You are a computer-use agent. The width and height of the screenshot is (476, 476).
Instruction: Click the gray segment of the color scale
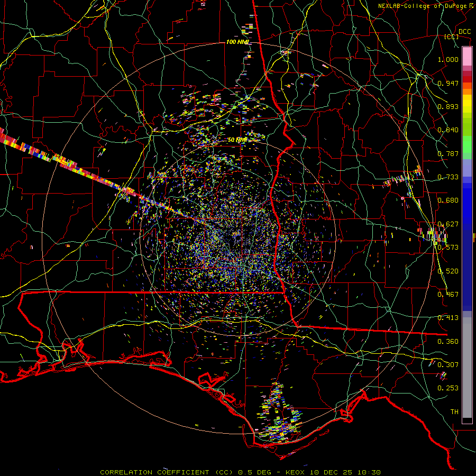(467, 368)
